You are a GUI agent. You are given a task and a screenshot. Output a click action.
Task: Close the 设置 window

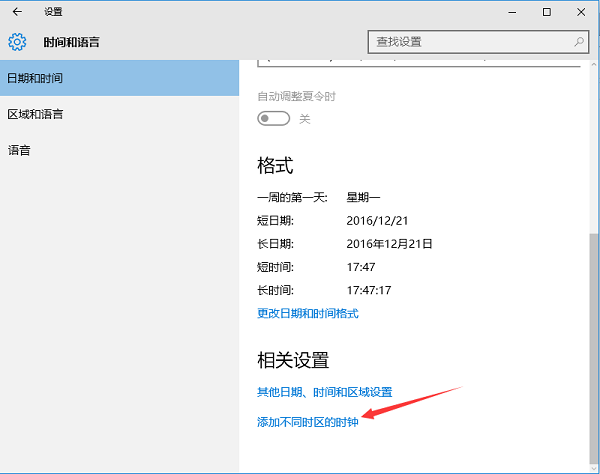coord(581,12)
